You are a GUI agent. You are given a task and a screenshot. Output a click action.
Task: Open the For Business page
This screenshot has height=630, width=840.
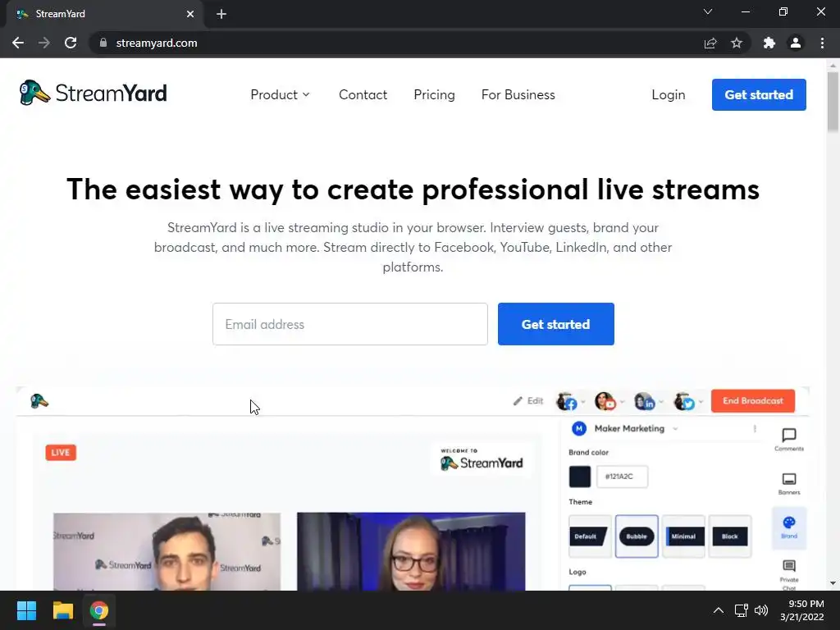[x=518, y=95]
